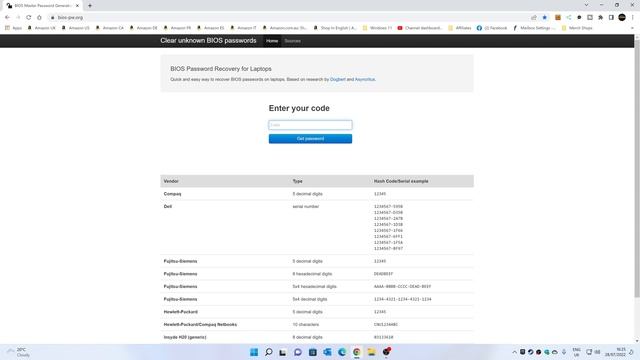640x360 pixels.
Task: Open the Outlook taskbar icon
Action: [x=327, y=352]
